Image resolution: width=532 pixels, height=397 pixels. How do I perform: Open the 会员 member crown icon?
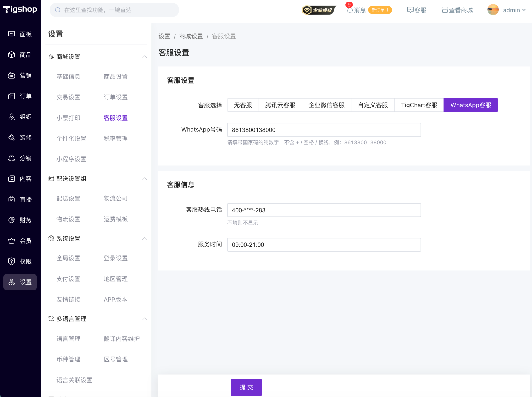11,241
